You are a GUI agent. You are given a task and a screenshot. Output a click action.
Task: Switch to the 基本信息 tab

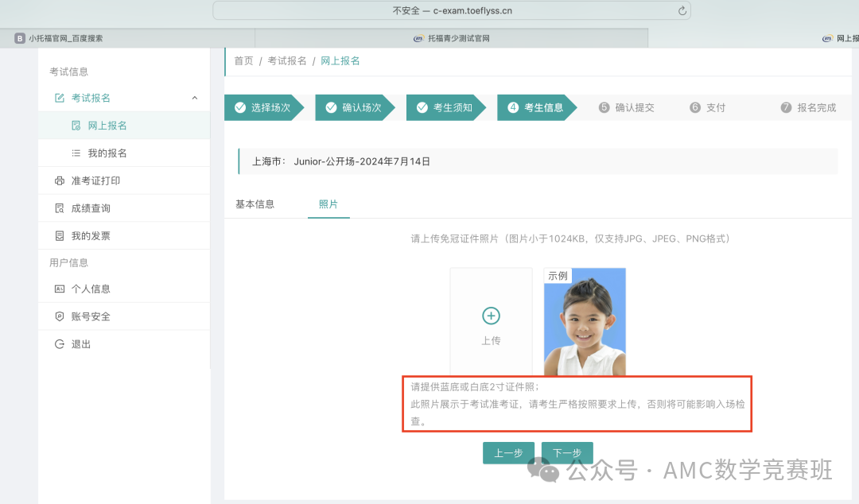(x=255, y=204)
